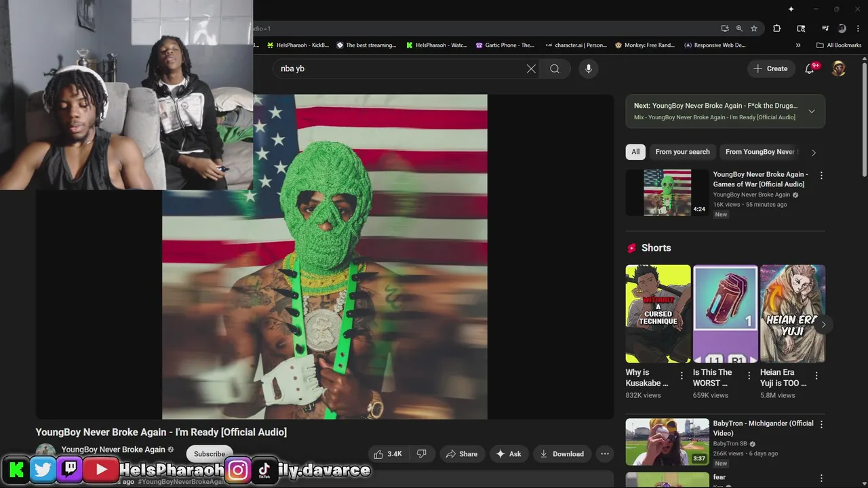Show more filter chips with right arrow
This screenshot has height=488, width=868.
coord(814,152)
